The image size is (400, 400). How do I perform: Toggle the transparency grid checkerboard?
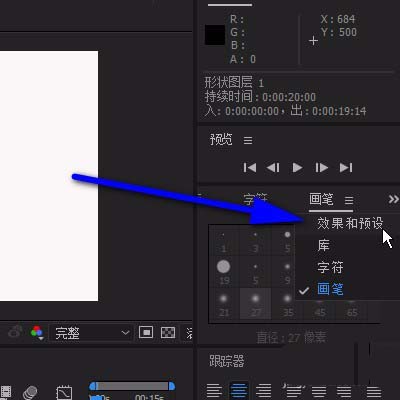168,332
